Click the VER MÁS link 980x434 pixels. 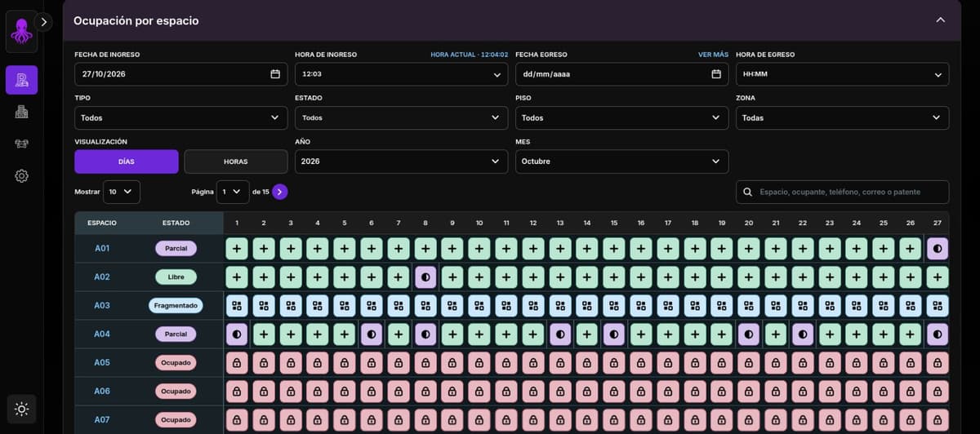click(x=713, y=55)
